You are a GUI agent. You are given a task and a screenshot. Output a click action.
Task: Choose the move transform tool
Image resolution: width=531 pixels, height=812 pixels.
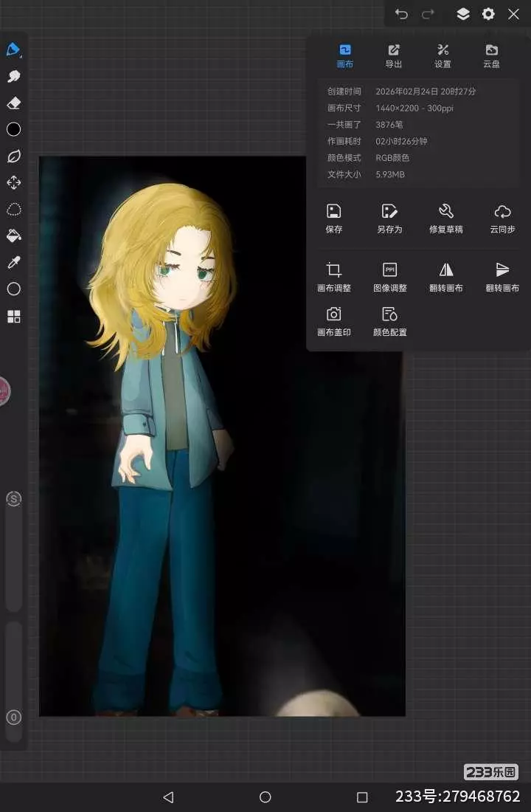tap(13, 183)
